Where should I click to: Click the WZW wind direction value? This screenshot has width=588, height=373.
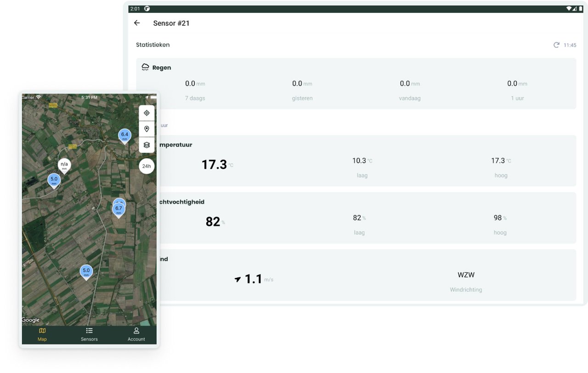click(466, 275)
